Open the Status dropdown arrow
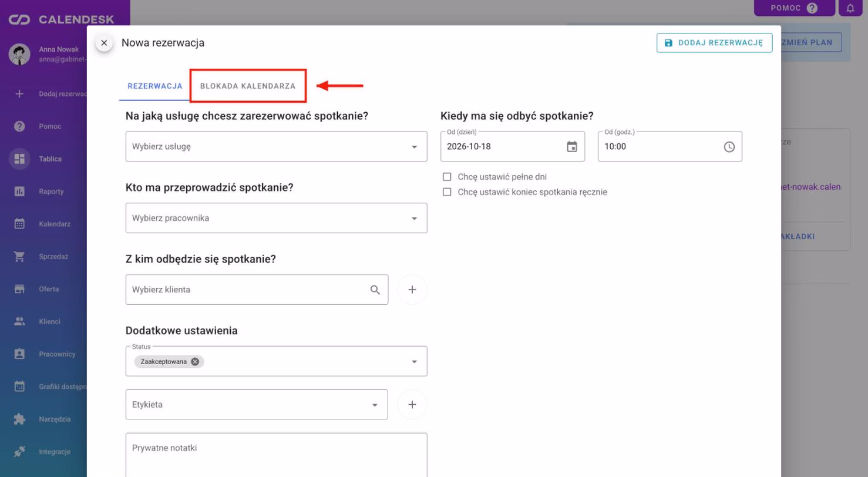This screenshot has width=868, height=477. [414, 362]
